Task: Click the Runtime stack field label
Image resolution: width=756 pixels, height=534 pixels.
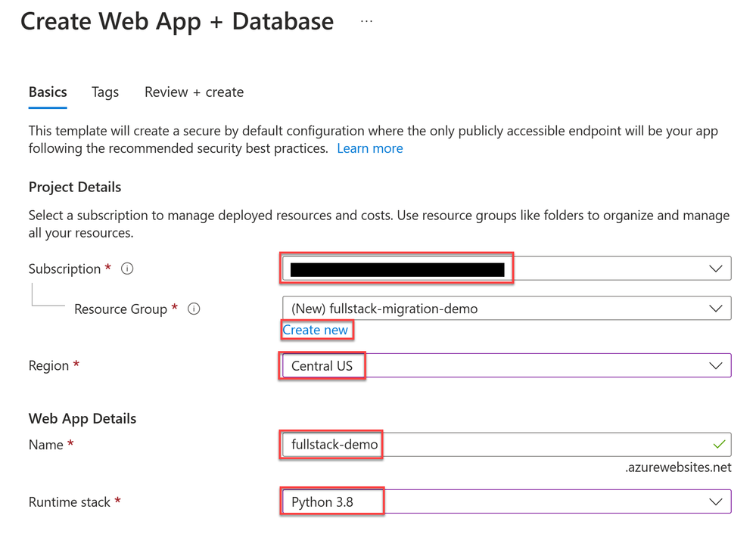Action: [x=70, y=502]
